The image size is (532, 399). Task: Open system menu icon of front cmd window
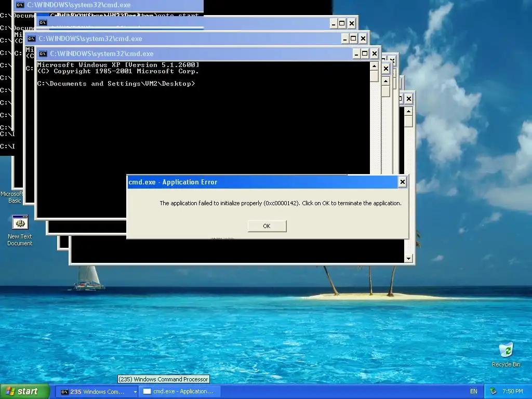[x=43, y=54]
